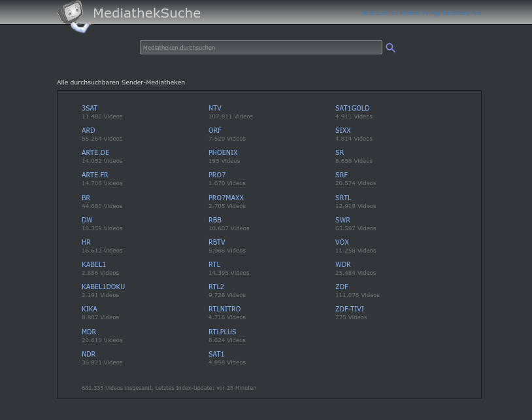
Task: Open the NDR channel link
Action: coord(88,354)
